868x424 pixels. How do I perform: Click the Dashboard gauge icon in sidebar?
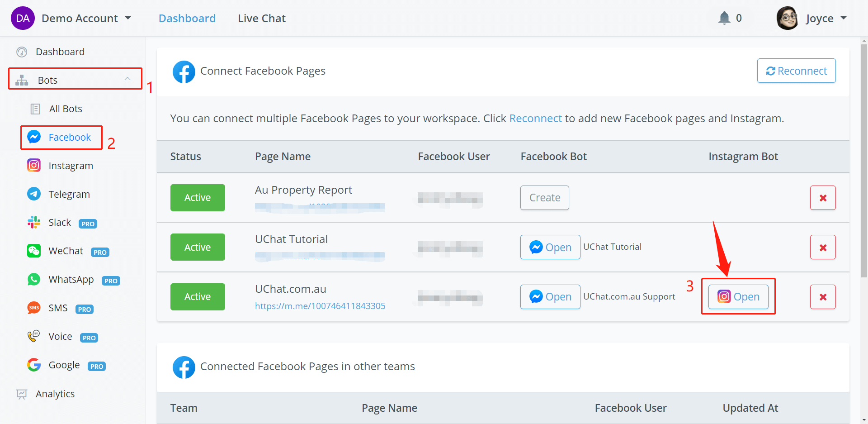click(22, 52)
